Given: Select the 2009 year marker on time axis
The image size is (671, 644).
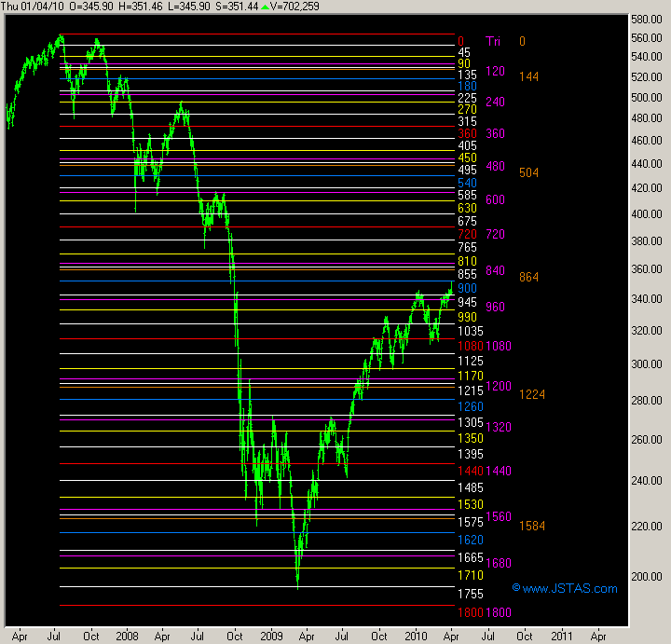Looking at the screenshot, I should tap(271, 635).
